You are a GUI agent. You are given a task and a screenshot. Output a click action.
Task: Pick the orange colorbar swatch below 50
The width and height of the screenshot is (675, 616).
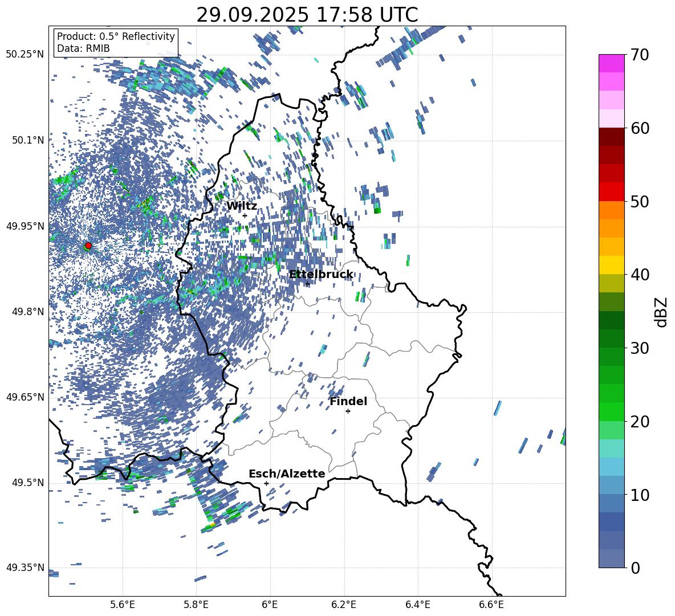point(611,210)
